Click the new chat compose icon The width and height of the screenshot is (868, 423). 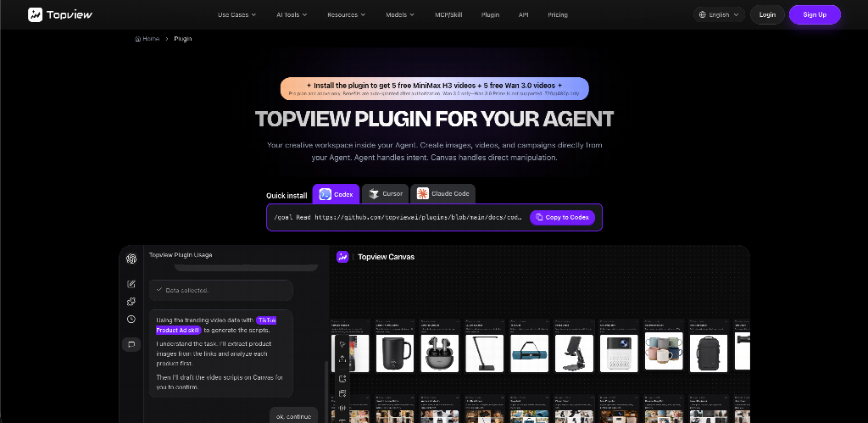click(x=131, y=284)
